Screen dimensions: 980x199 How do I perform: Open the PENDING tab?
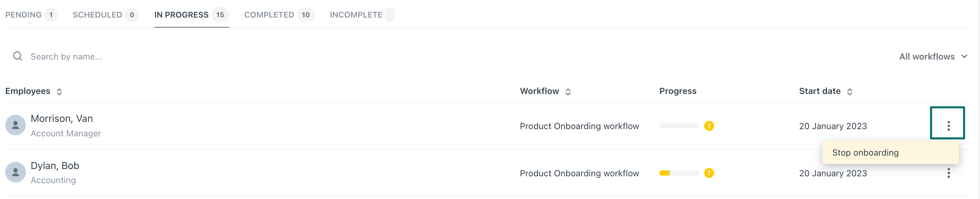coord(24,15)
